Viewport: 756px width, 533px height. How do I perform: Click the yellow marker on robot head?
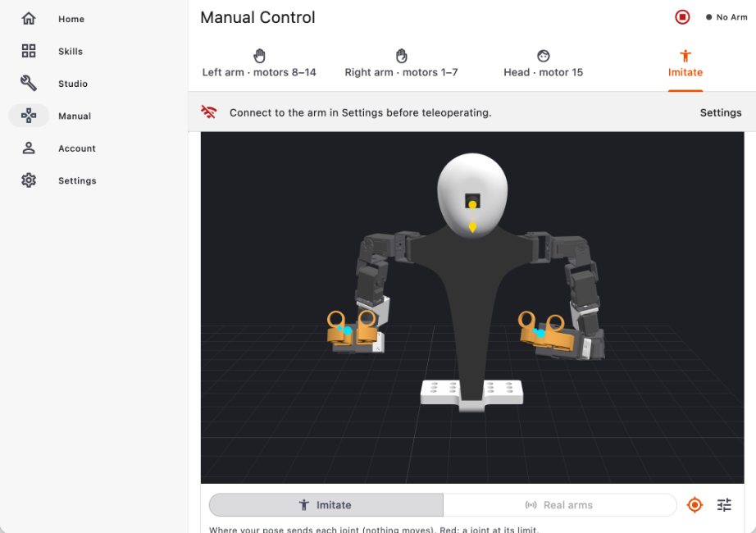click(472, 205)
